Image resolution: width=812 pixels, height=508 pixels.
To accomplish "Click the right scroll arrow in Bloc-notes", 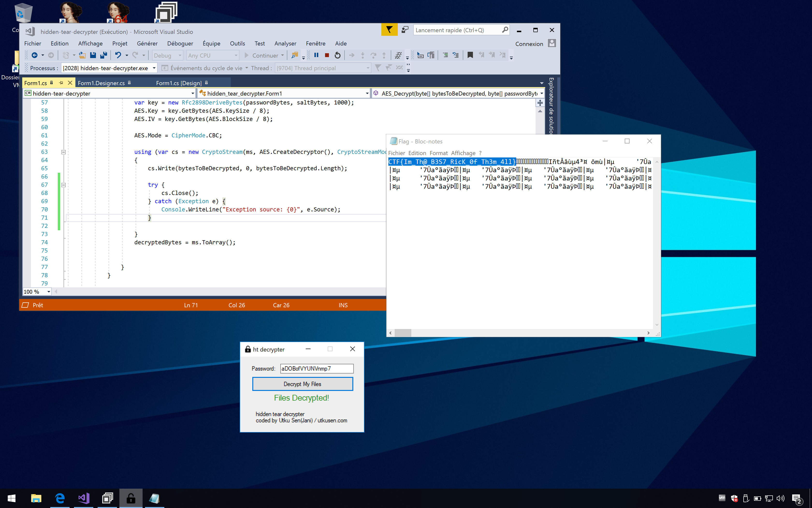I will [648, 333].
